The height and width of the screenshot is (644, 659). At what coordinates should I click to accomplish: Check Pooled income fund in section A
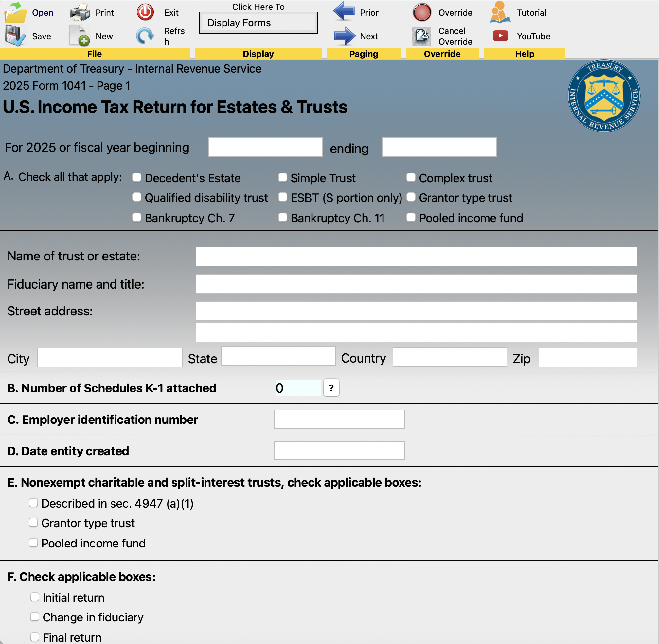[411, 217]
